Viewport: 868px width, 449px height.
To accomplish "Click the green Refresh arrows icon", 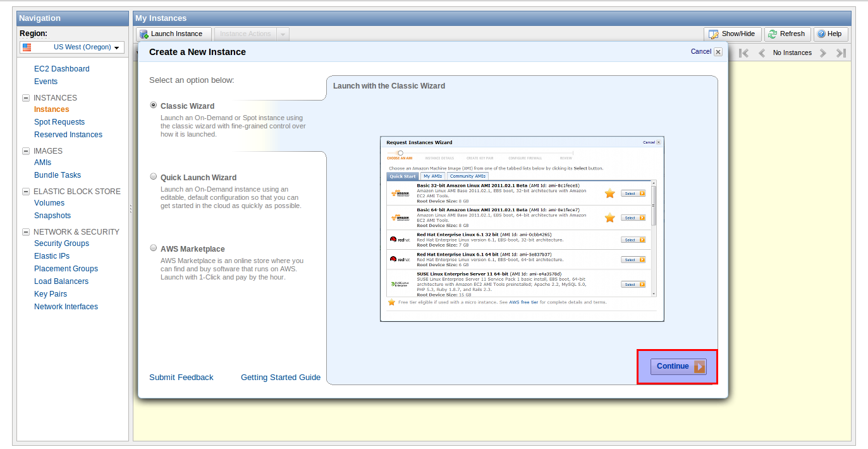I will click(x=773, y=34).
